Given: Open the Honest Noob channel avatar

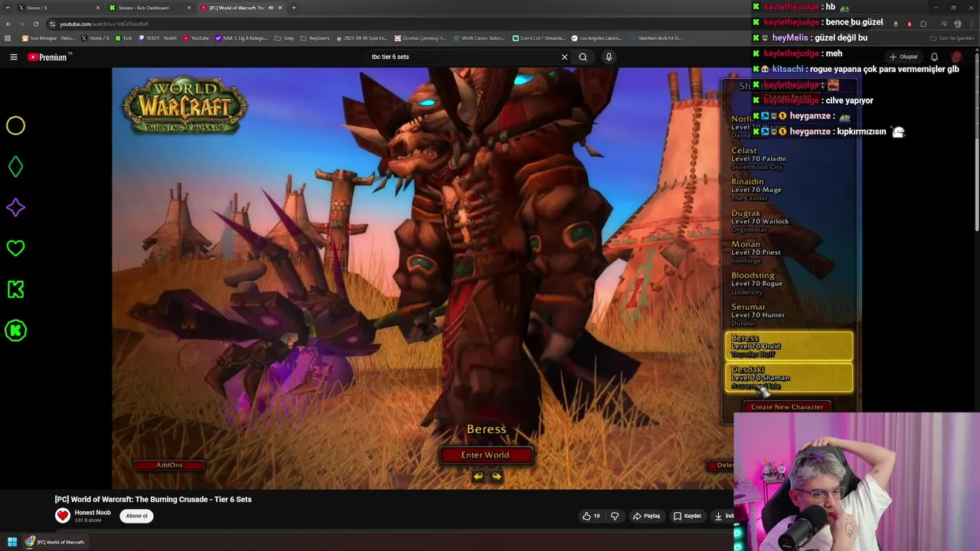Looking at the screenshot, I should (63, 516).
